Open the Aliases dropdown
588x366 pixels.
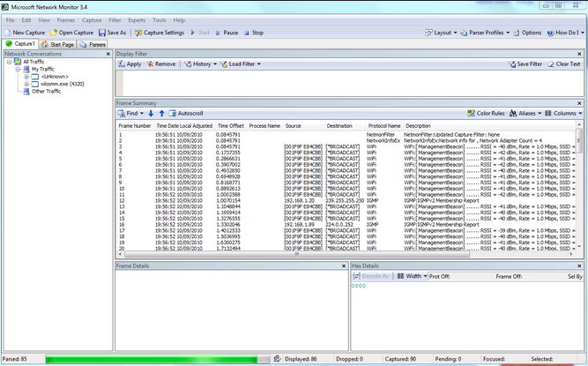525,113
